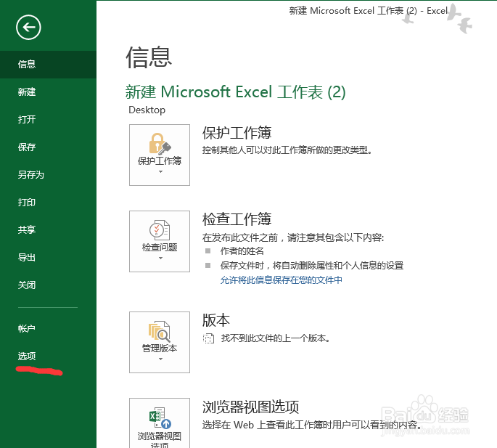Screen dimensions: 497x448
Task: Click the small document icon beside 找不到此文件的上一个版本
Action: 208,338
